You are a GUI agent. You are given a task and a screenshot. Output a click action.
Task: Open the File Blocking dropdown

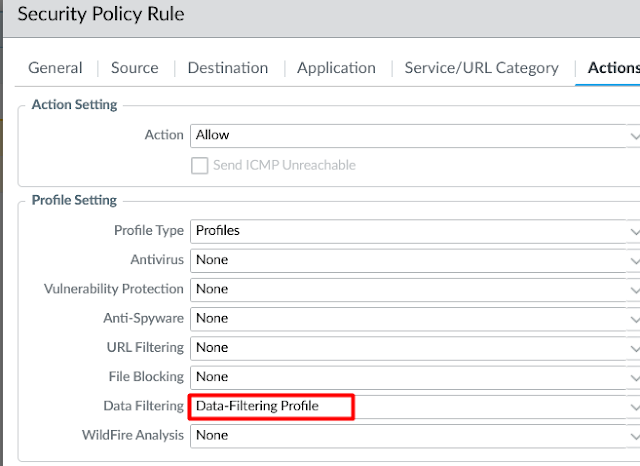point(410,377)
